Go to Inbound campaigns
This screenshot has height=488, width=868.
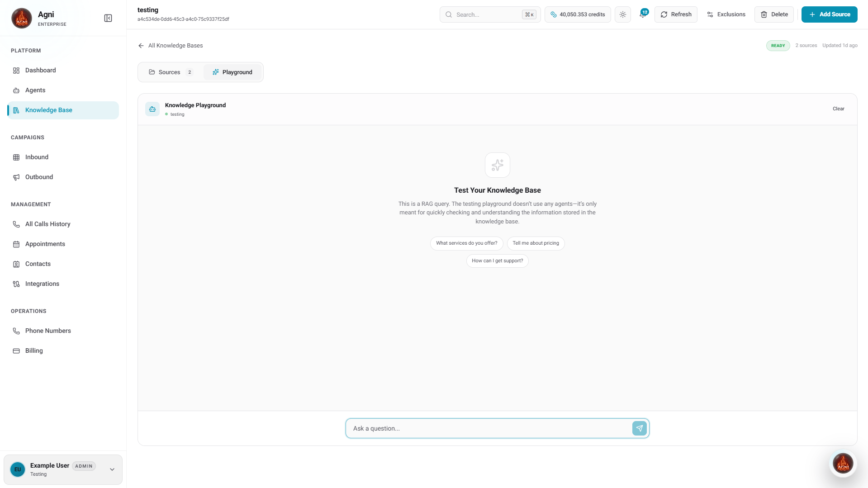[x=63, y=157]
